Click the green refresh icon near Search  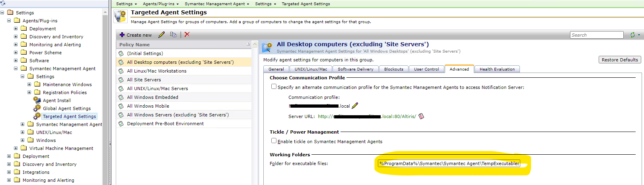tap(632, 35)
